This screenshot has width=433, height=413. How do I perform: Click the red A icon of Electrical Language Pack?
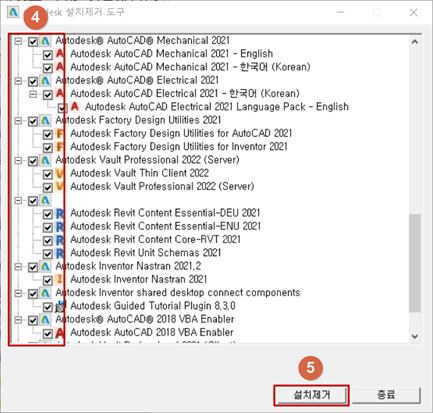75,107
